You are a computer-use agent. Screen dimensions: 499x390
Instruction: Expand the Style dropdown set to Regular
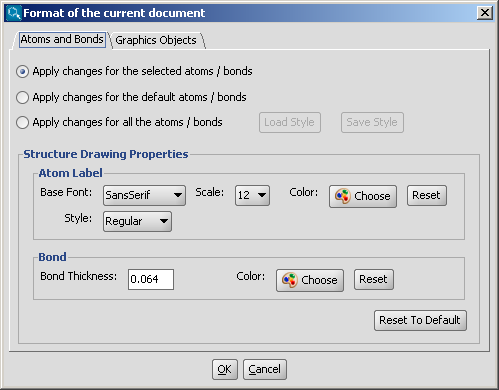coord(137,221)
